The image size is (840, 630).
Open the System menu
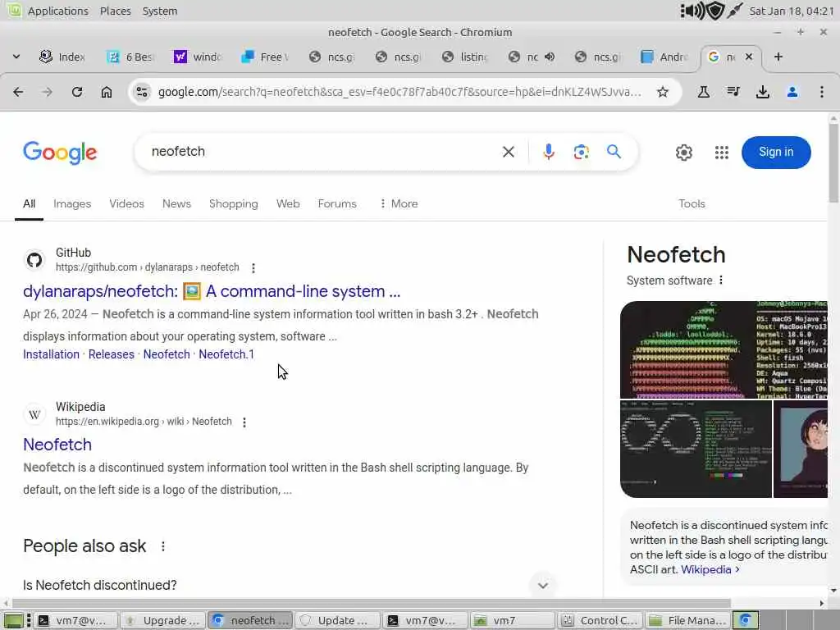160,11
